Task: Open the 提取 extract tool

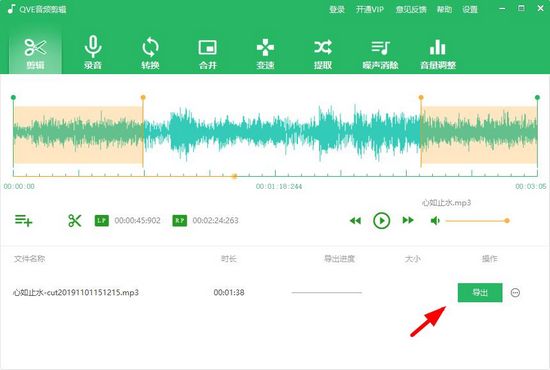Action: (323, 53)
